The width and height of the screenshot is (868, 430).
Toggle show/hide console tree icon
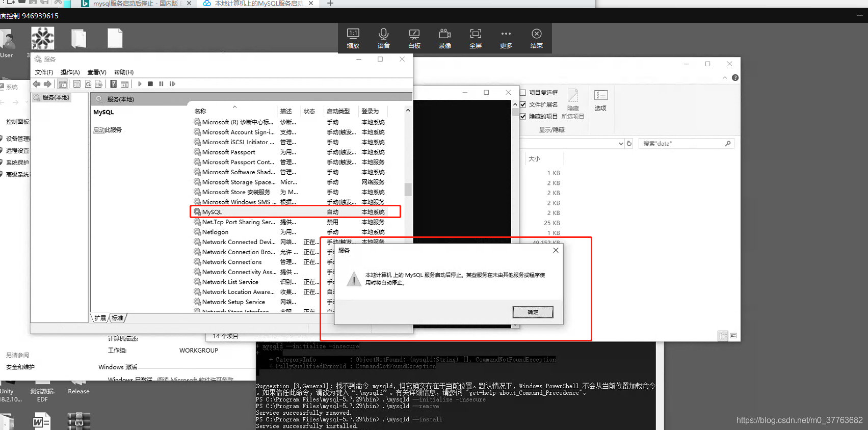click(63, 84)
